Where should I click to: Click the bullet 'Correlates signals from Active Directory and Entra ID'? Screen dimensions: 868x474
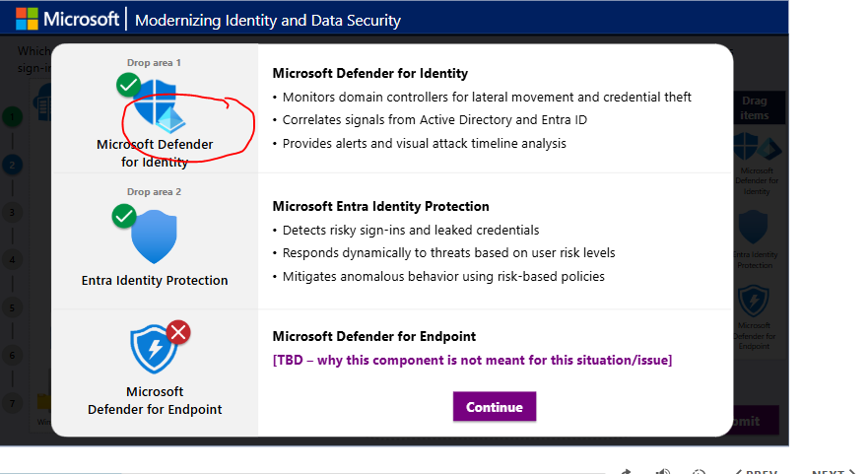pos(434,119)
